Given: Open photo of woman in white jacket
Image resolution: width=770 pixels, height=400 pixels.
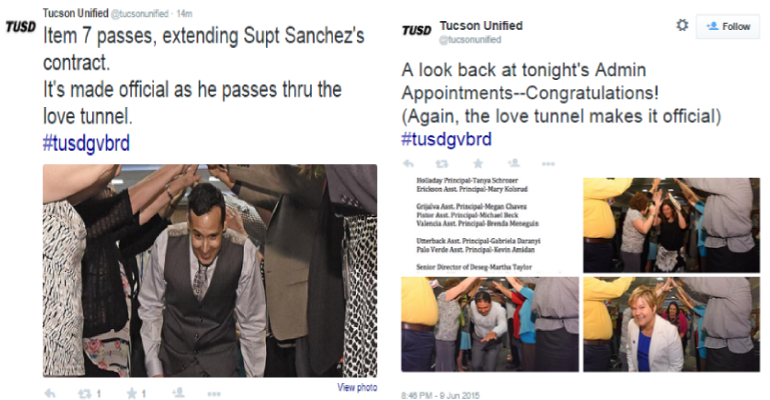Looking at the screenshot, I should 671,324.
